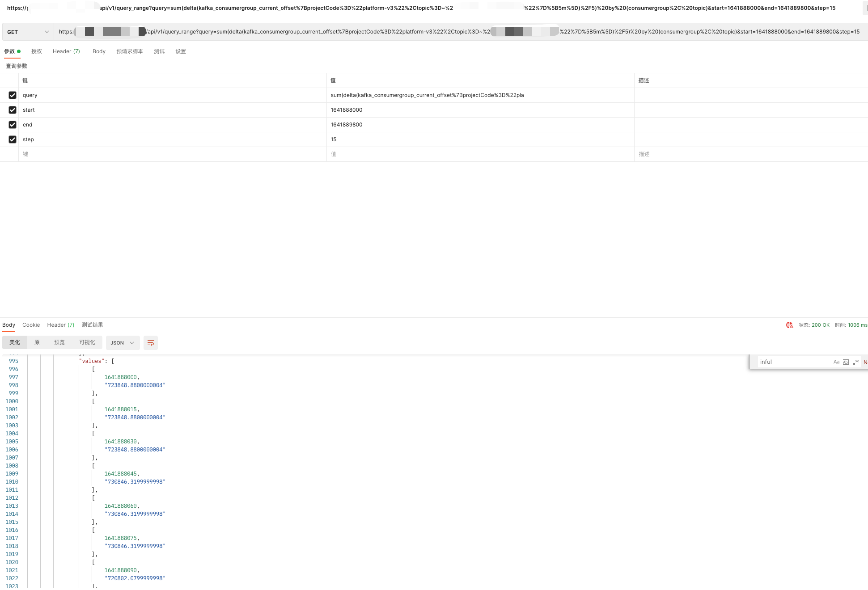The image size is (868, 590).
Task: Expand the HTTP method selector chevron
Action: [x=47, y=32]
